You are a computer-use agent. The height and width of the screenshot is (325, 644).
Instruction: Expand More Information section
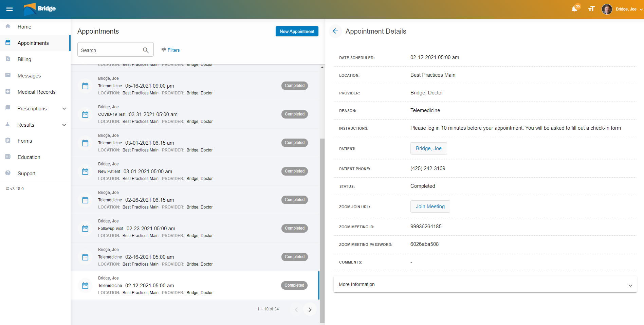[x=485, y=284]
